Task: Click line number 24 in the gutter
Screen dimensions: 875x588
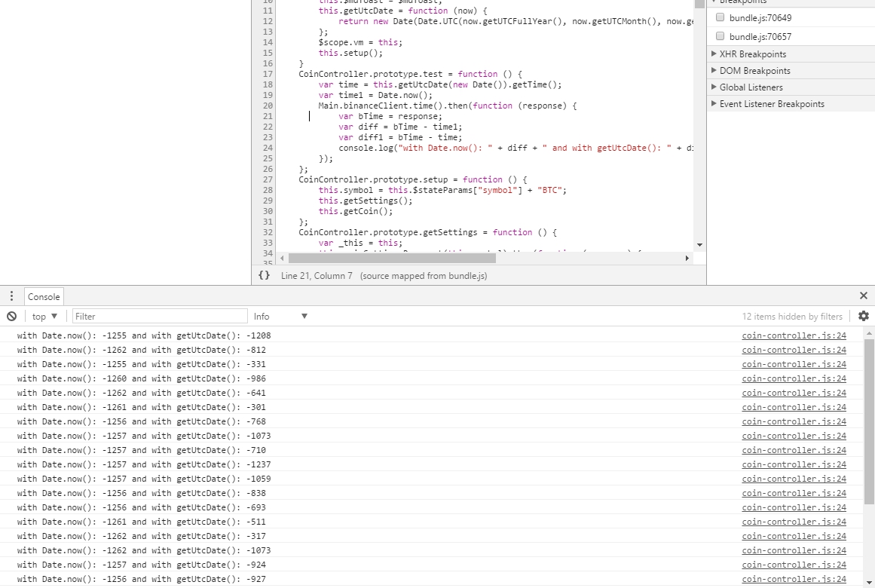Action: pyautogui.click(x=268, y=148)
